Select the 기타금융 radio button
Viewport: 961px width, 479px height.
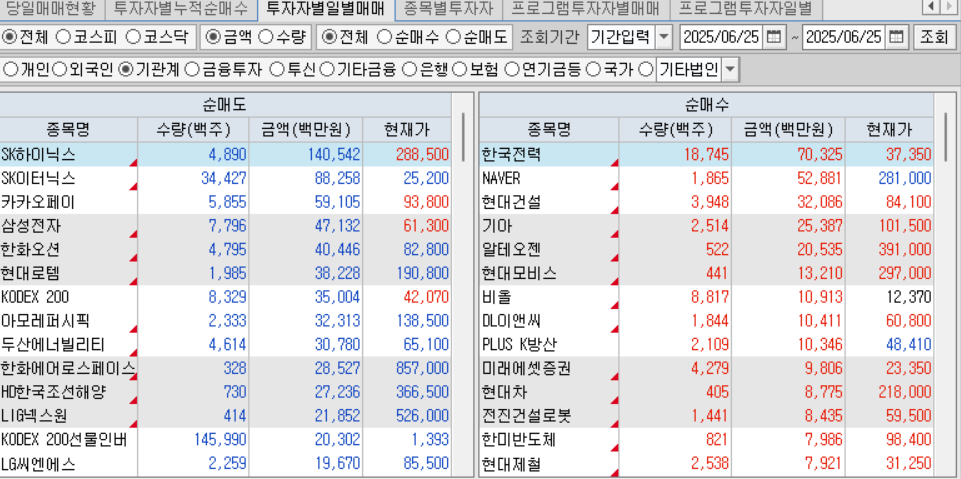327,70
